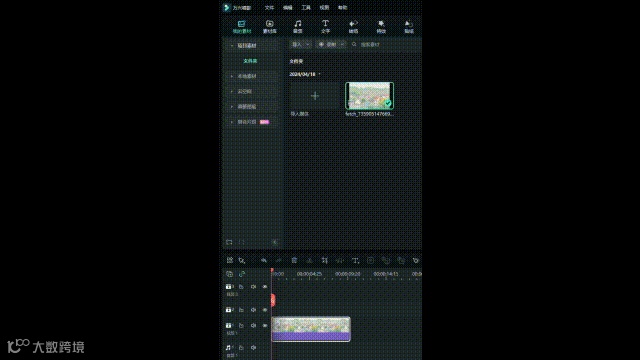Open the stickers tab at right of tab row
This screenshot has height=360, width=640.
(409, 27)
